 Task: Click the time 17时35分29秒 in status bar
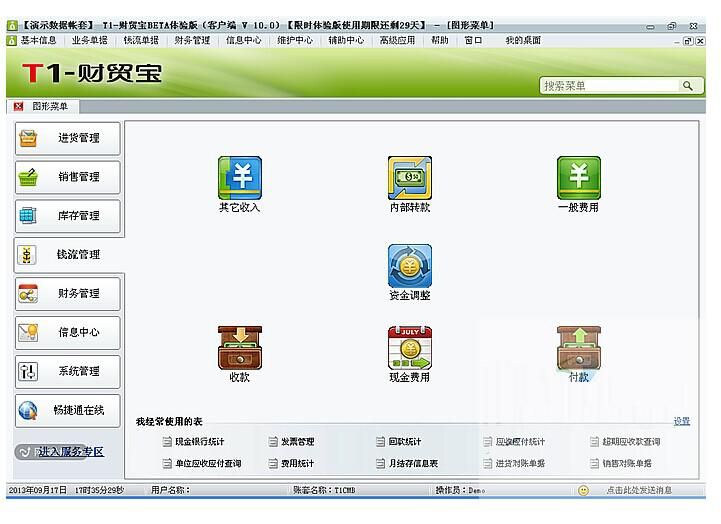99,490
